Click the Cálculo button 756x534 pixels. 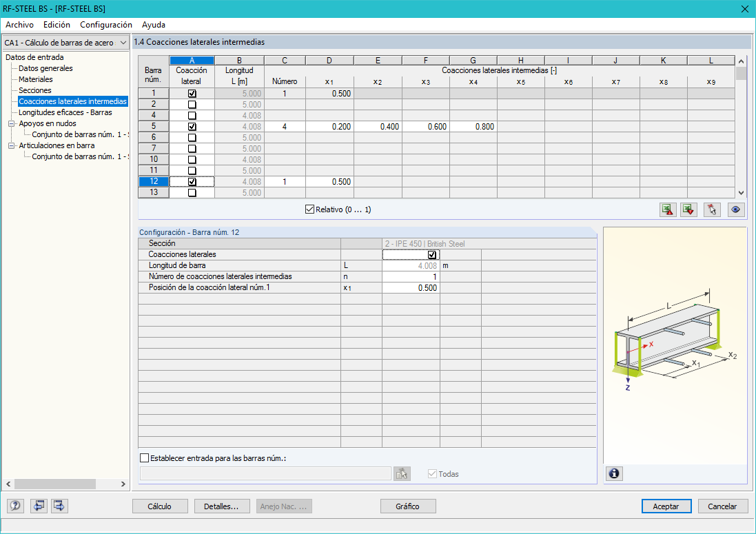click(160, 506)
